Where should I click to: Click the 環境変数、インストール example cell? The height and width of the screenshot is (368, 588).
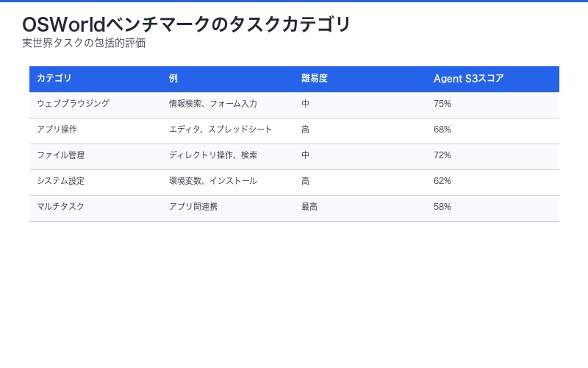(x=213, y=181)
